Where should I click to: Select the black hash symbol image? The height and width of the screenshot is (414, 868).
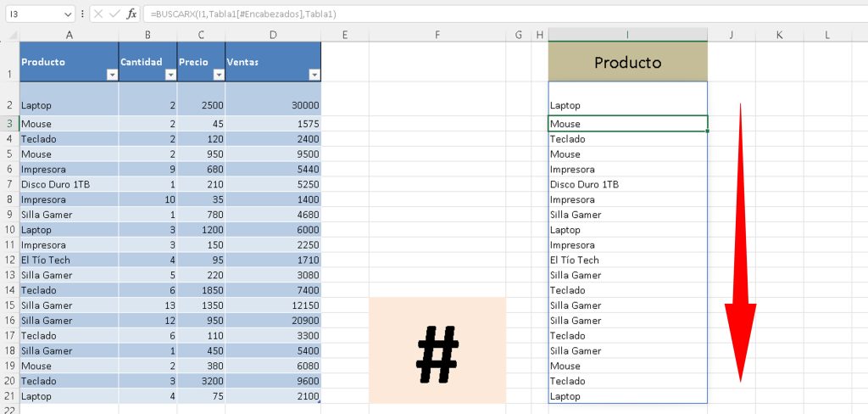click(437, 350)
